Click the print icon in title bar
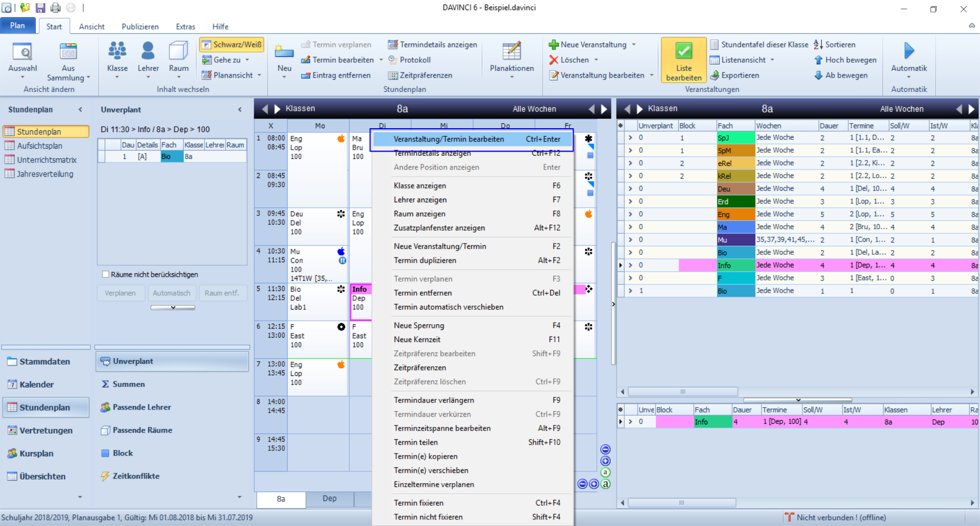The width and height of the screenshot is (980, 526). click(x=56, y=8)
